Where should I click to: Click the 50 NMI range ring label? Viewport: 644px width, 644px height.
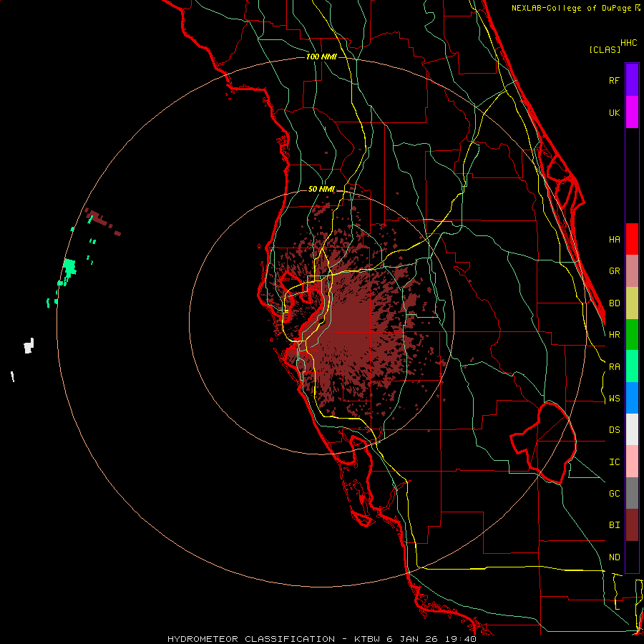(321, 190)
